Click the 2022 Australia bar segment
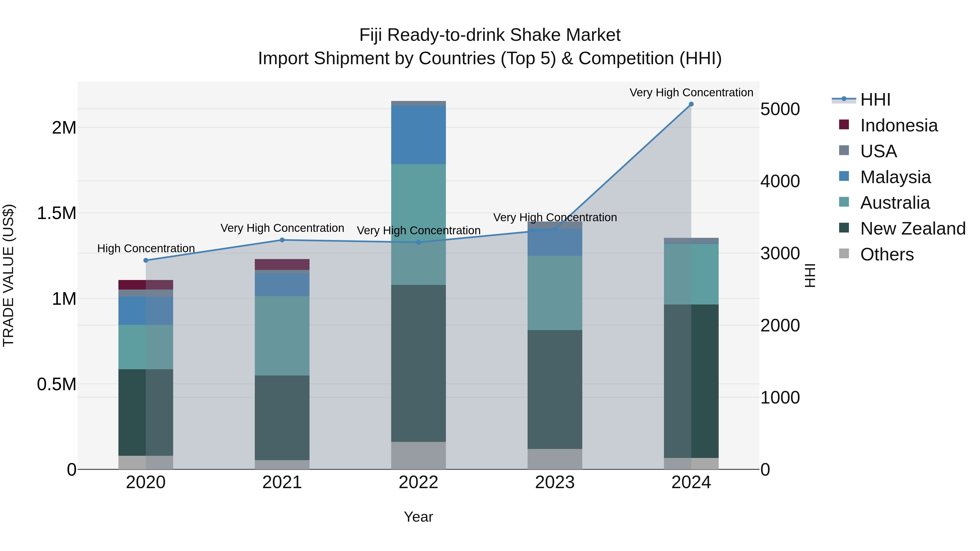 point(418,224)
